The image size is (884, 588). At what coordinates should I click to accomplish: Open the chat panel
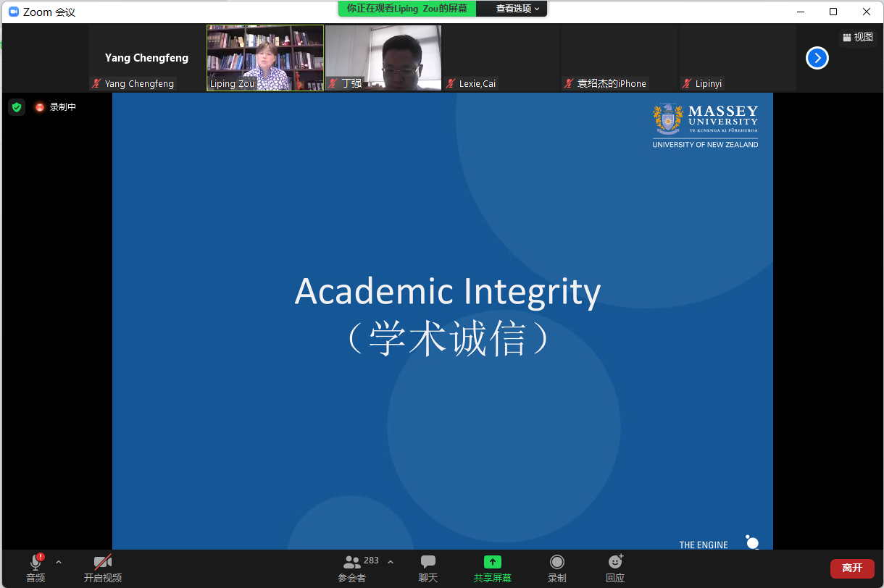[428, 563]
